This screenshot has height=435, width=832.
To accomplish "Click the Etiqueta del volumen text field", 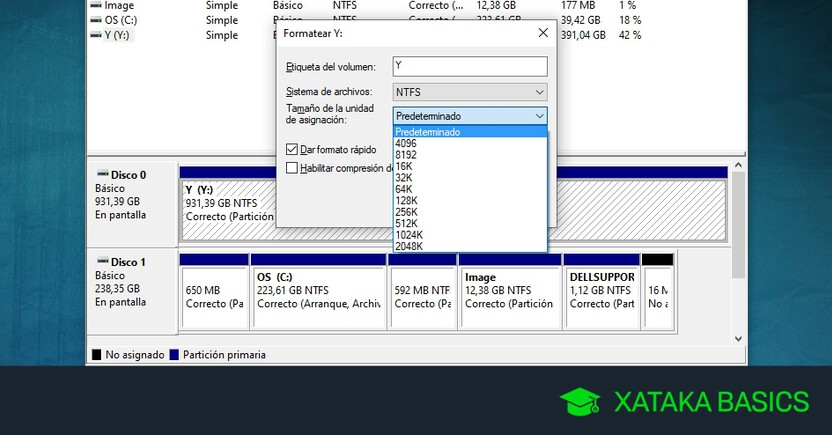I will [x=470, y=66].
